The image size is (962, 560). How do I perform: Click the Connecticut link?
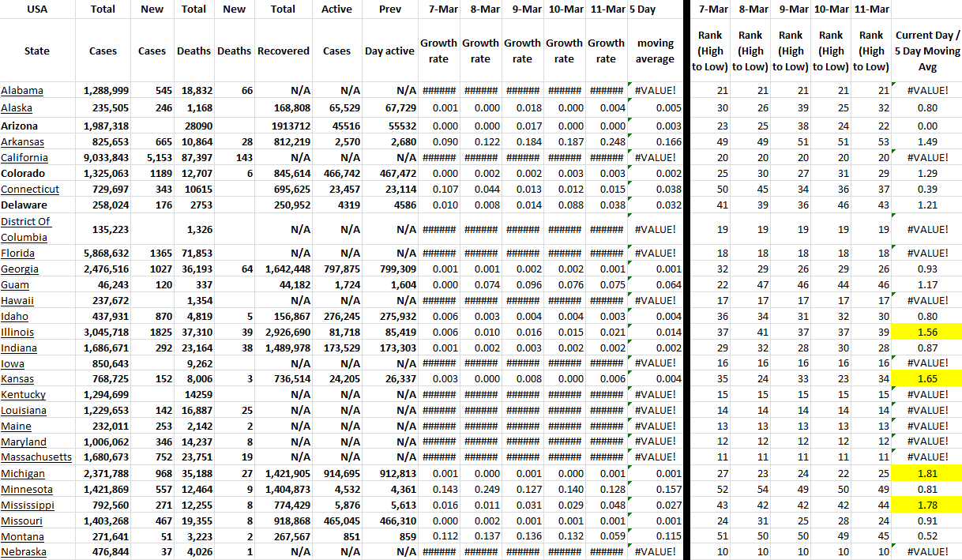[30, 189]
